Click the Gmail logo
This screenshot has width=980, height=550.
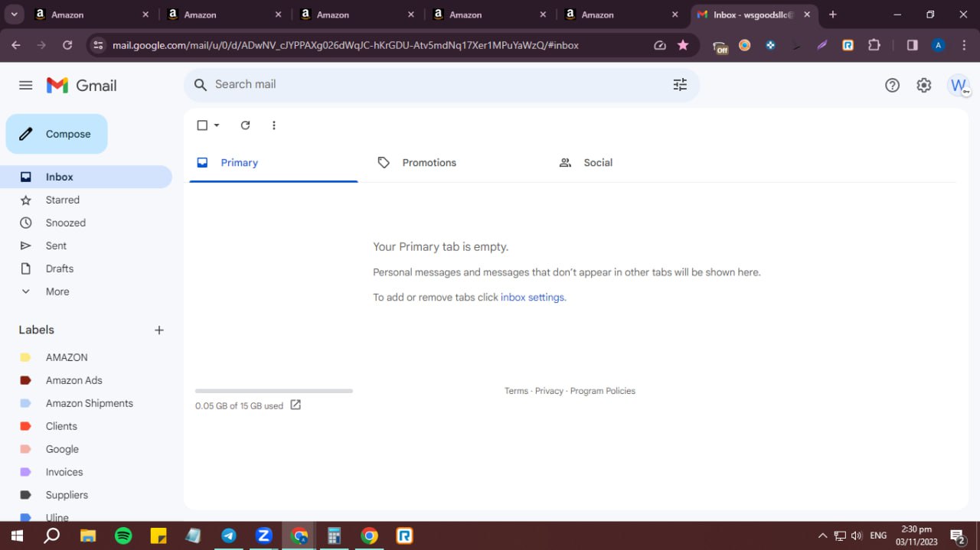(81, 86)
